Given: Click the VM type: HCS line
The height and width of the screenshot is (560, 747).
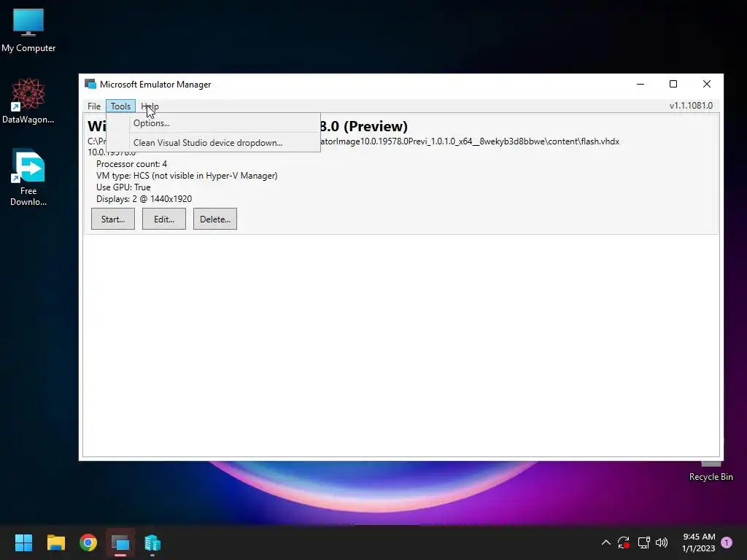Looking at the screenshot, I should [x=187, y=176].
